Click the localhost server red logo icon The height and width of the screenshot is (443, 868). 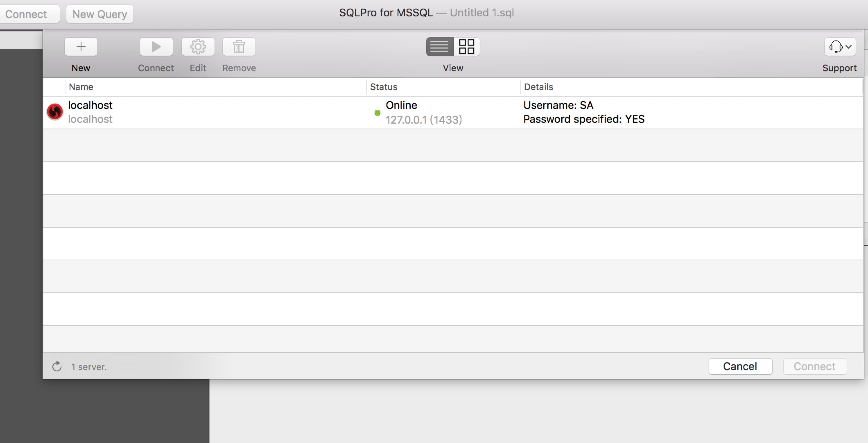55,112
